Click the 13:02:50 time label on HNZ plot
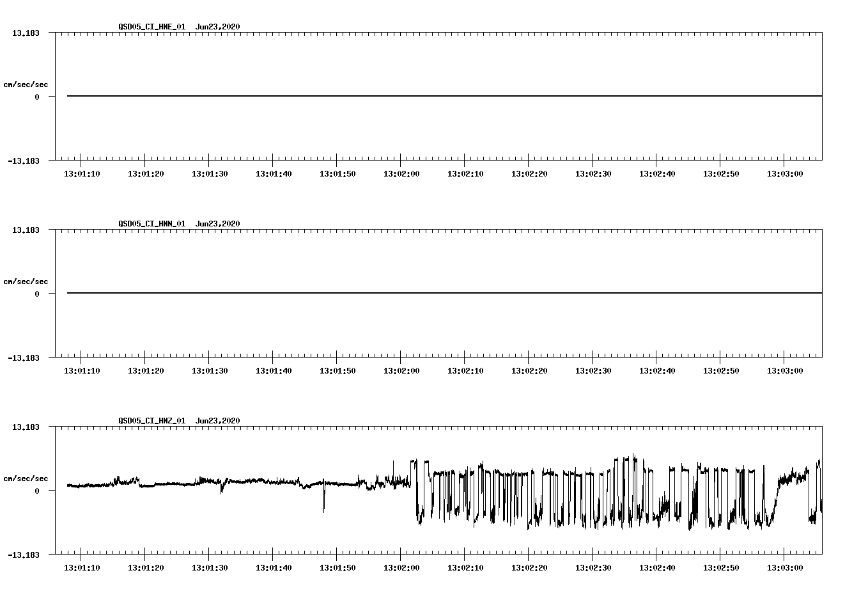 coord(721,568)
